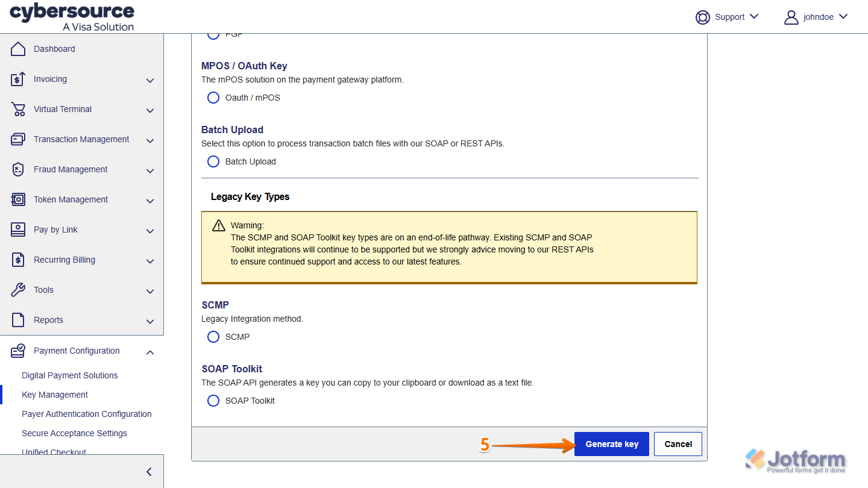The height and width of the screenshot is (488, 868).
Task: Open Digital Payment Solutions submenu item
Action: (x=70, y=375)
